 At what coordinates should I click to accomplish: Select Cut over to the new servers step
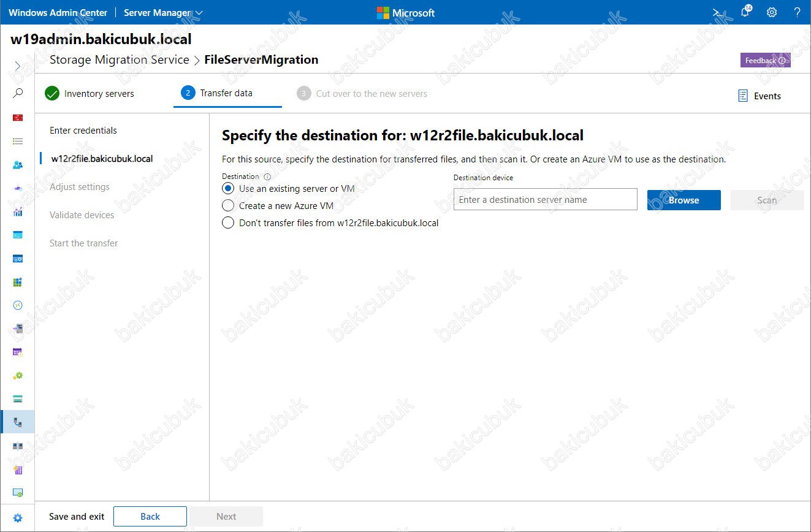tap(362, 94)
